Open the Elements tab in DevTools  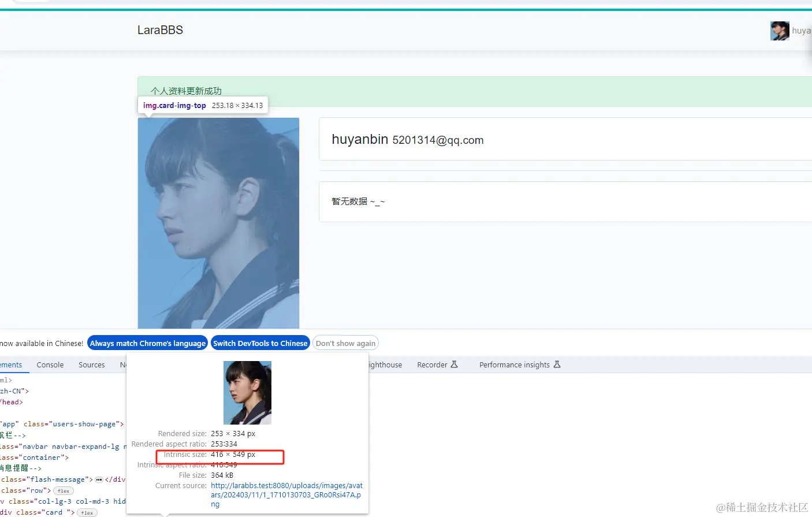(x=11, y=364)
